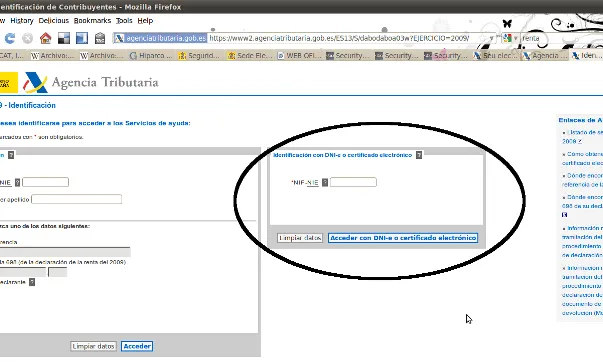Switch to the third 'Security...' tab
Viewport: 603px width, 362px height.
[x=446, y=56]
